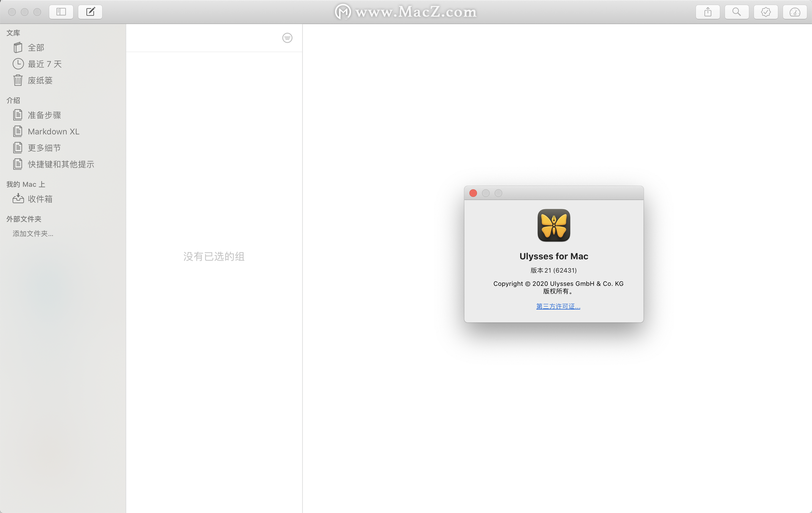812x513 pixels.
Task: Create a new sheet with compose button
Action: coord(90,12)
